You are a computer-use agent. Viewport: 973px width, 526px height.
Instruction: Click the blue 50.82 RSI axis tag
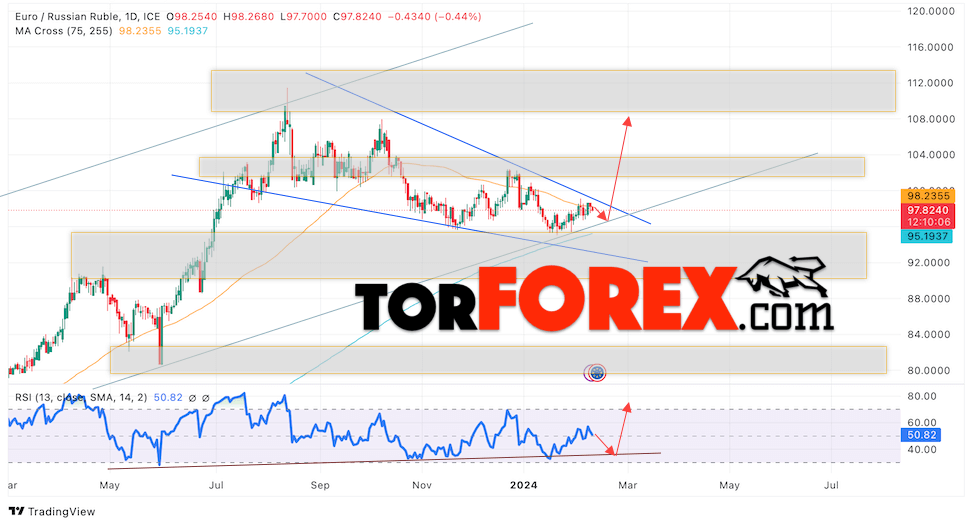(x=920, y=435)
